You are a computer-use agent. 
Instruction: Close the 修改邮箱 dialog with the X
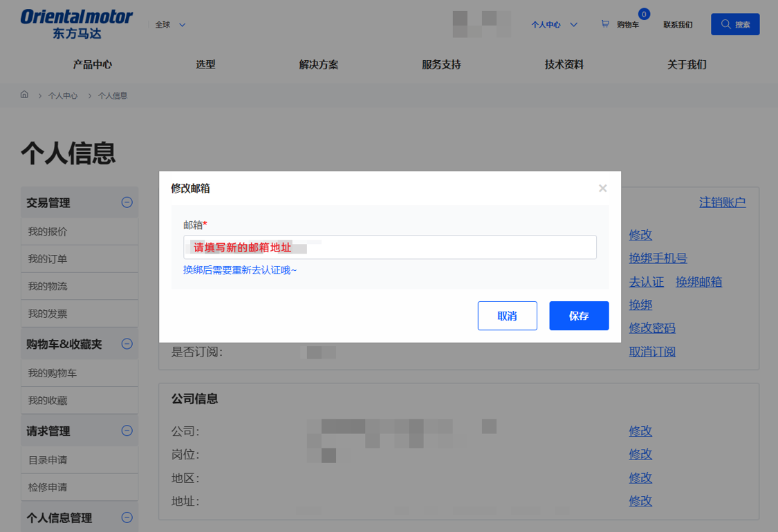pyautogui.click(x=602, y=187)
